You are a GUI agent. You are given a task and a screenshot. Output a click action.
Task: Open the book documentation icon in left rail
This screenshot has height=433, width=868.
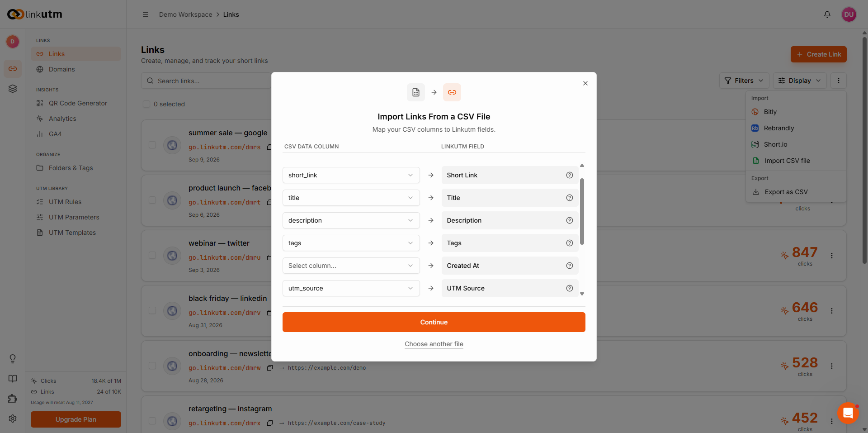[x=13, y=379]
